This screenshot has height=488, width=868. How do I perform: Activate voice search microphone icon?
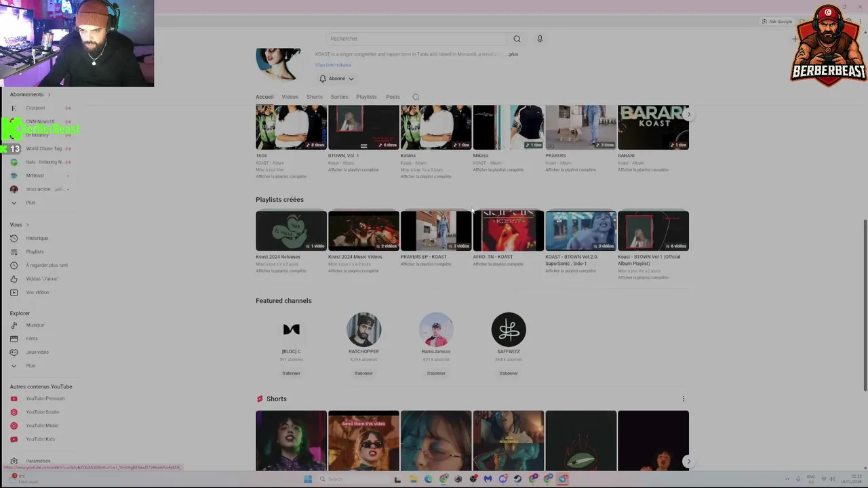tap(540, 39)
